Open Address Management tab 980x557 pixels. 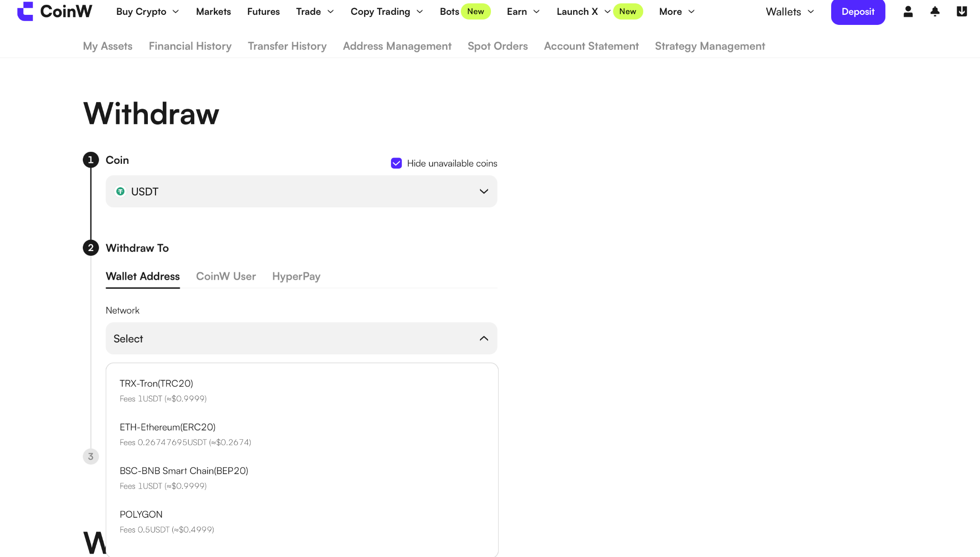click(x=397, y=46)
